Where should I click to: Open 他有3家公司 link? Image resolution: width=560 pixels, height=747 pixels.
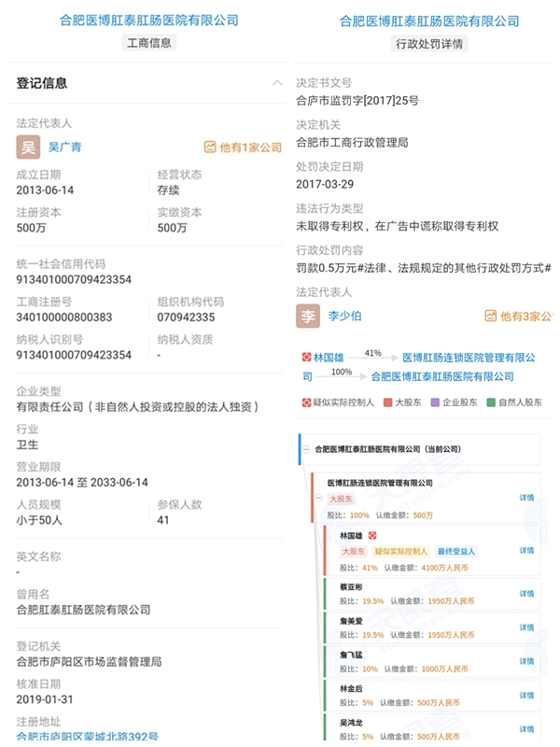pyautogui.click(x=526, y=316)
